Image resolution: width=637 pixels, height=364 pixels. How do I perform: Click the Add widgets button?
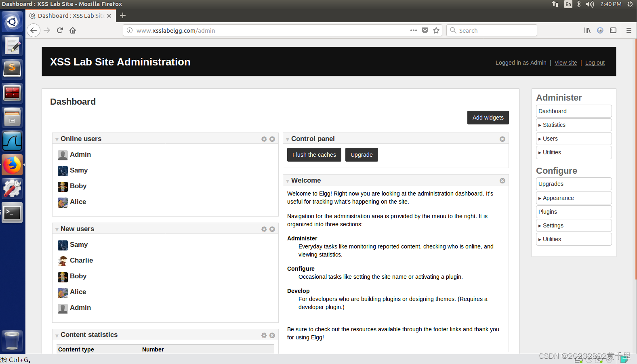pos(488,118)
